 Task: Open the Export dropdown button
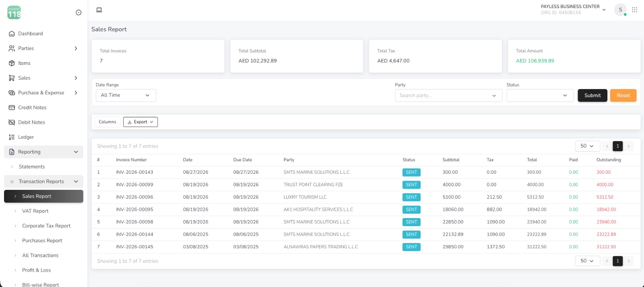tap(140, 122)
